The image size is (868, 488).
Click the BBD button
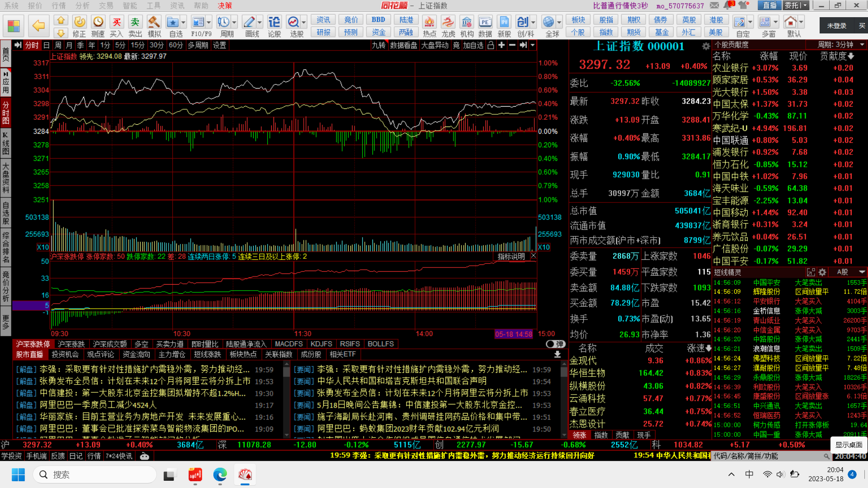point(378,20)
